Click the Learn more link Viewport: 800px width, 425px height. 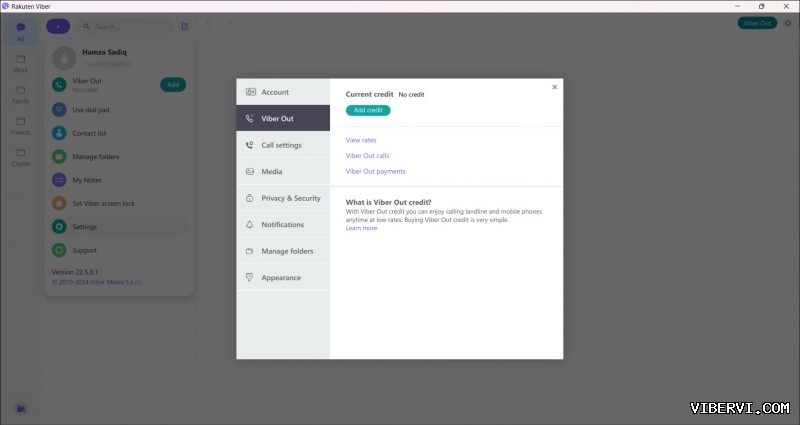361,228
